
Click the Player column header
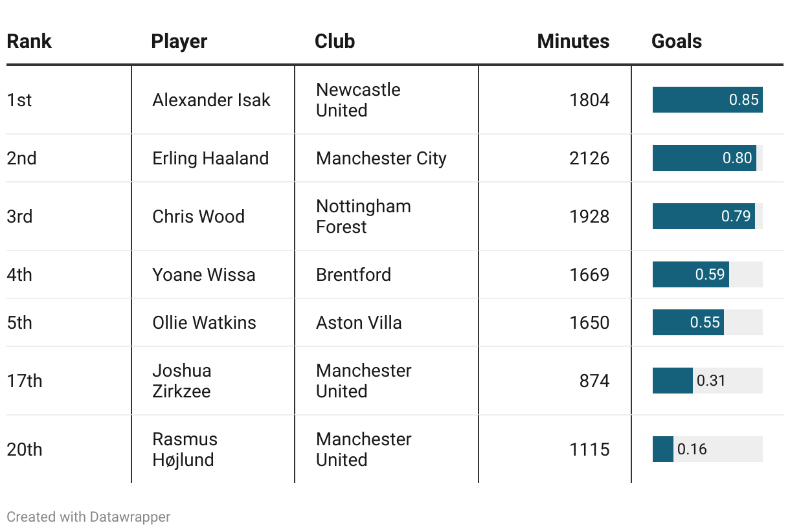tap(179, 41)
